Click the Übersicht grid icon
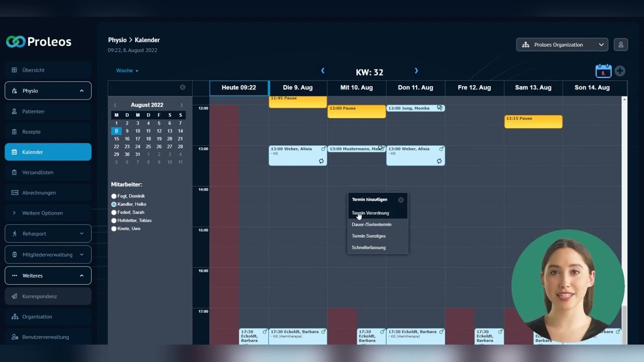Image resolution: width=644 pixels, height=362 pixels. pos(14,70)
